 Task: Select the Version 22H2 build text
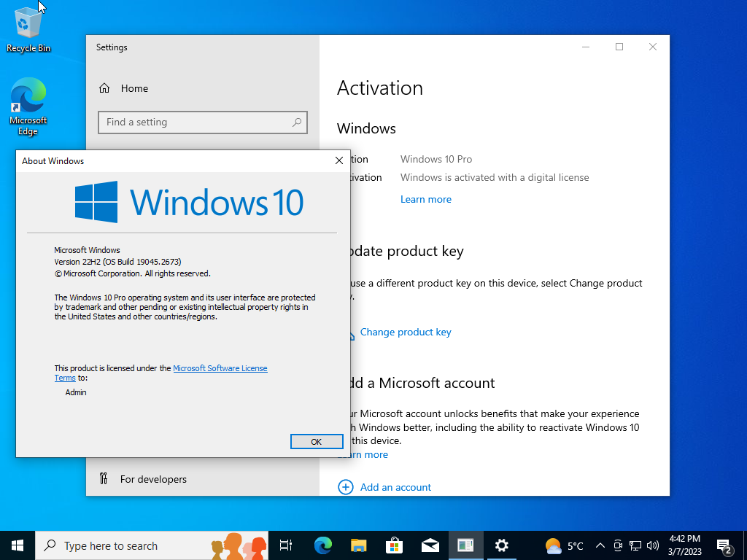tap(117, 262)
